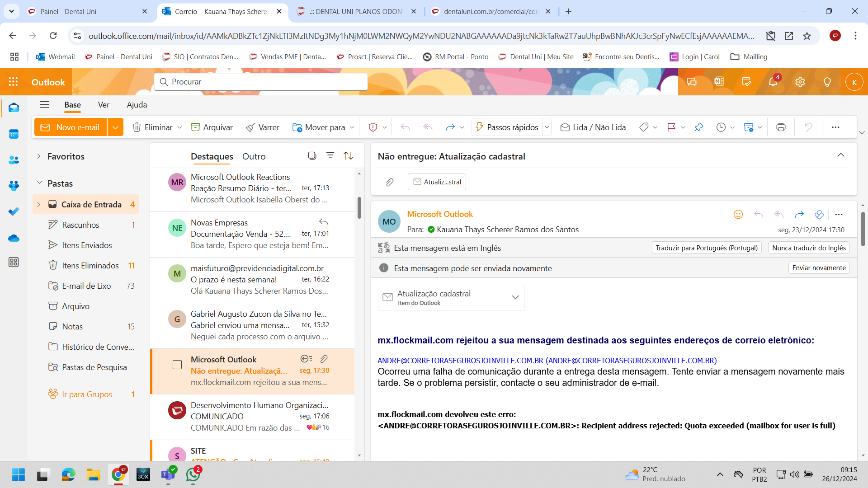Click Reply all arrow in the toolbar
The height and width of the screenshot is (488, 868).
(428, 127)
